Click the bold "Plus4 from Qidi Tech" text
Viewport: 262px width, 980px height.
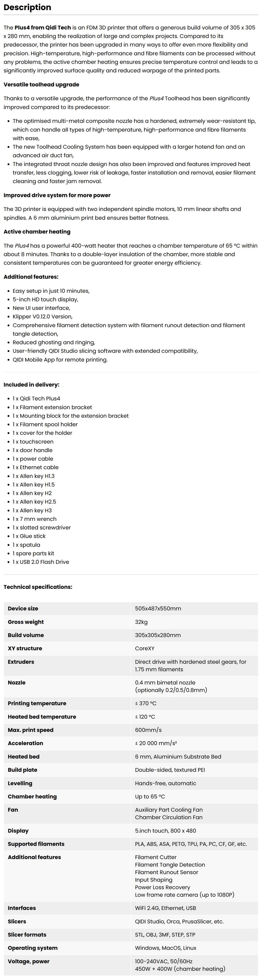(x=43, y=27)
